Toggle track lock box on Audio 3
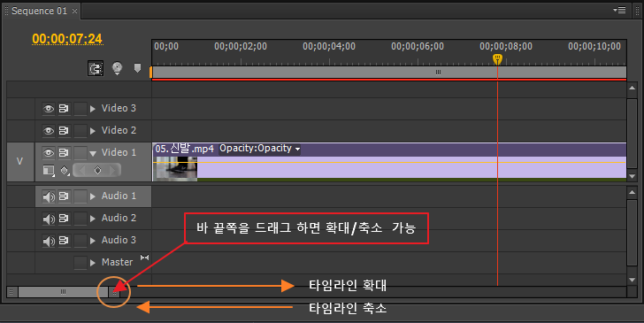 tap(80, 241)
